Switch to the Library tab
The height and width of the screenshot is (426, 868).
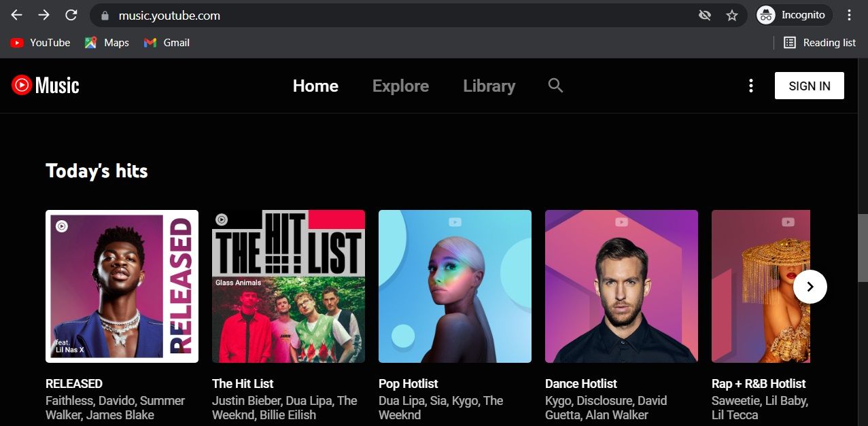(489, 86)
